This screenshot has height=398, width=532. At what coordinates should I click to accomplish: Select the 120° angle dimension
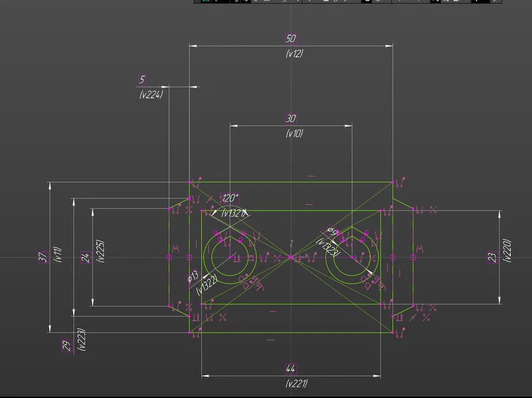coord(230,198)
